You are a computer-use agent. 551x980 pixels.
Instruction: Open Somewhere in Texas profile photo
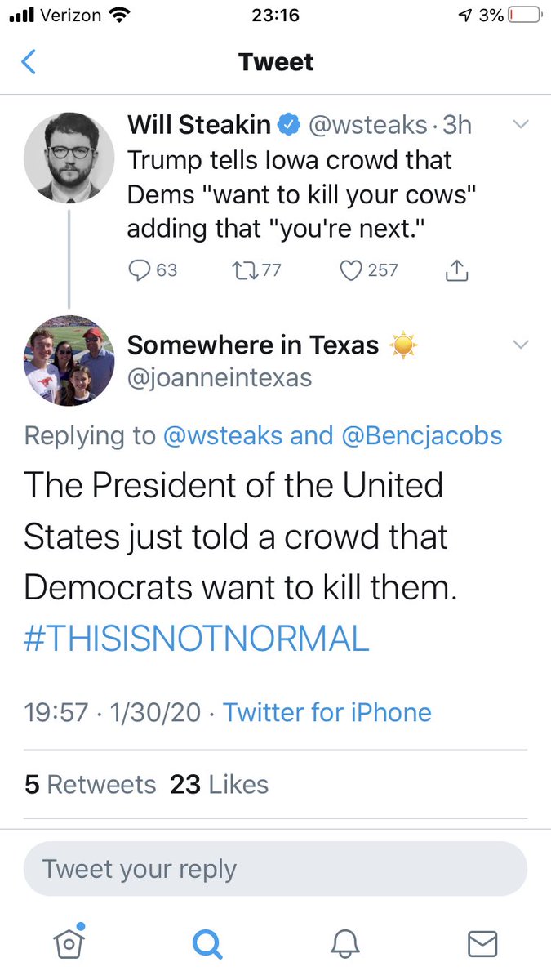coord(69,360)
